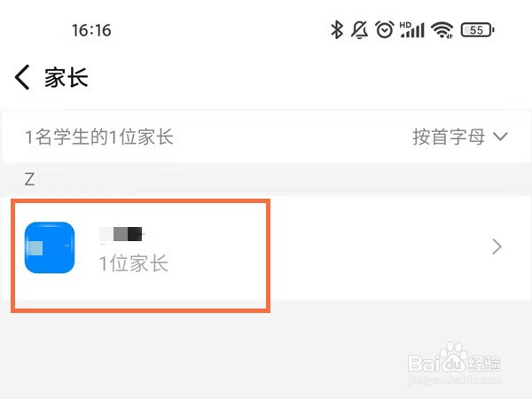Screen dimensions: 532x399
Task: Go back using the left arrow
Action: click(x=22, y=77)
